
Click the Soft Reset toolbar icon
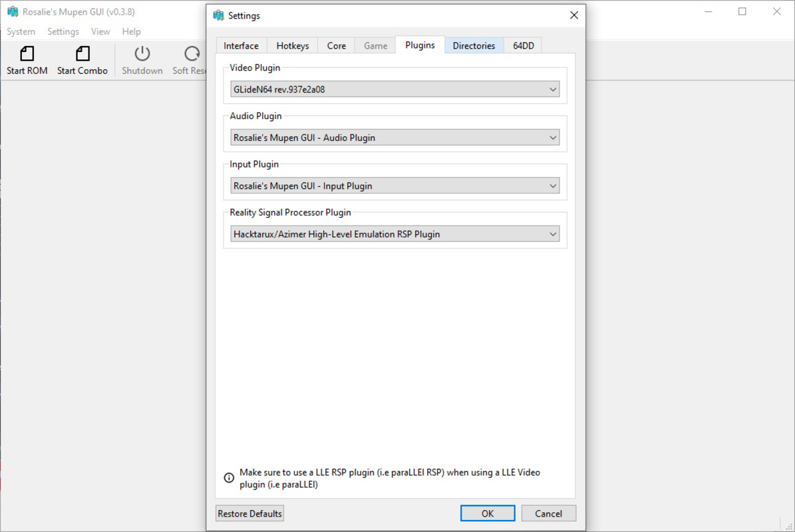(x=192, y=54)
